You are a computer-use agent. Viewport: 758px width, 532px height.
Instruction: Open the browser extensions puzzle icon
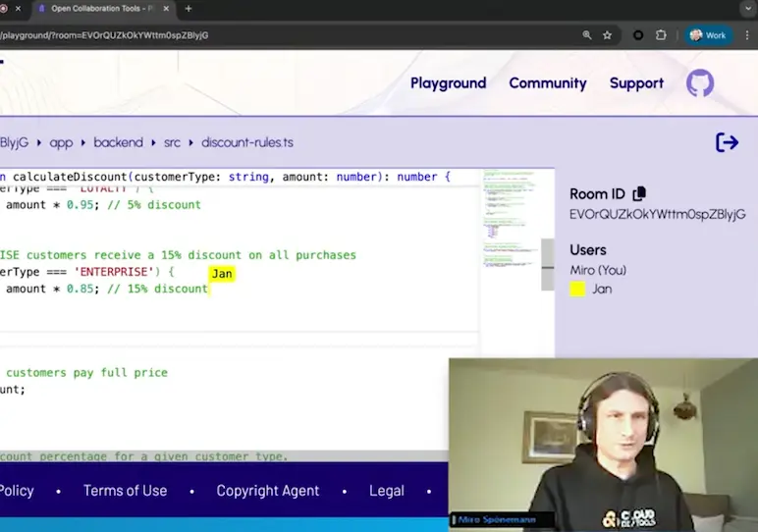[661, 35]
